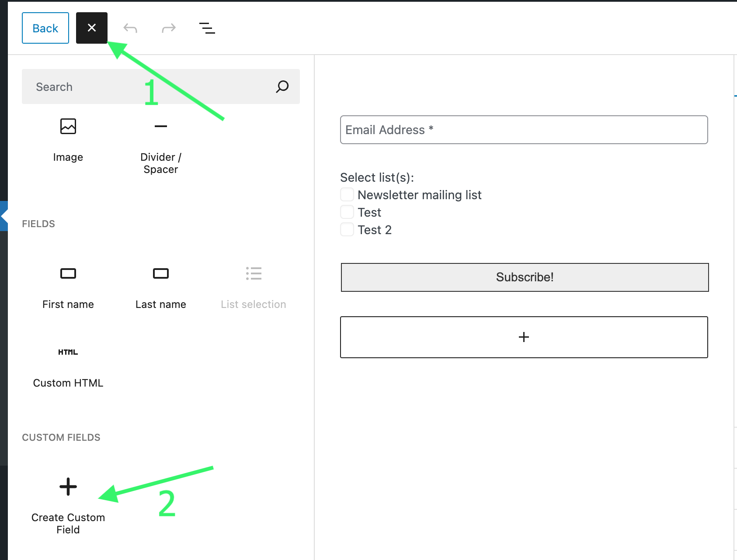Close the block inserter panel
Image resolution: width=737 pixels, height=560 pixels.
tap(92, 28)
